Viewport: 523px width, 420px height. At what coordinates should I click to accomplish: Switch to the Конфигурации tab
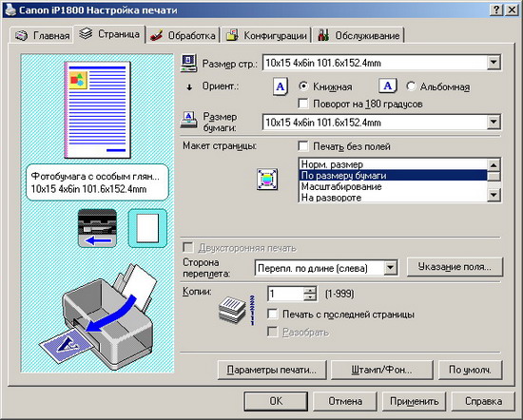(x=266, y=35)
